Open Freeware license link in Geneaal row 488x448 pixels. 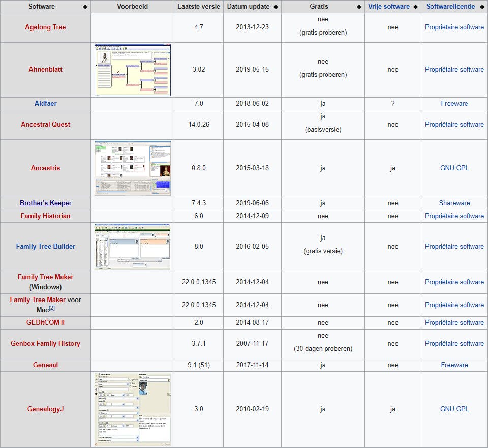[454, 365]
